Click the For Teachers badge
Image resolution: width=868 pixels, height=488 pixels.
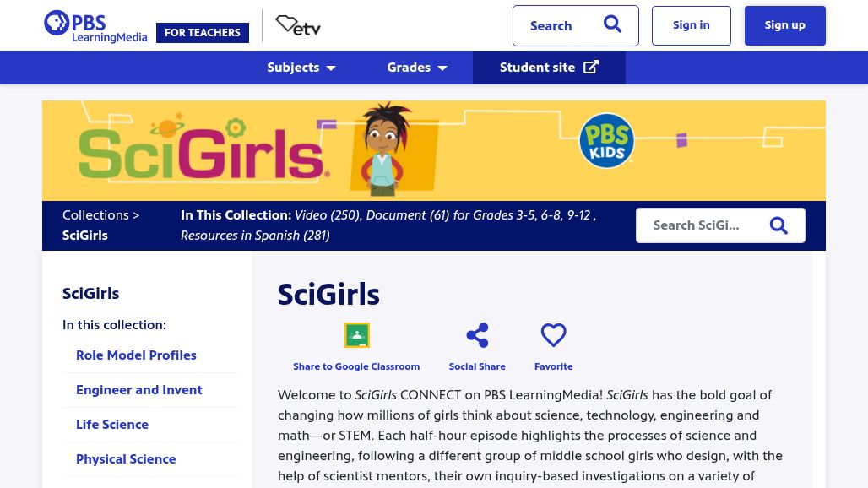(203, 33)
